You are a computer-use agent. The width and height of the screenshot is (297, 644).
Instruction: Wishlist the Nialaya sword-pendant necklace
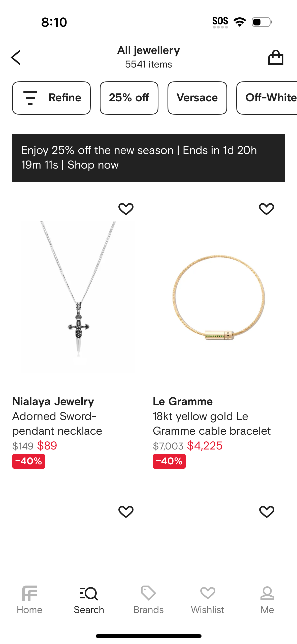126,209
